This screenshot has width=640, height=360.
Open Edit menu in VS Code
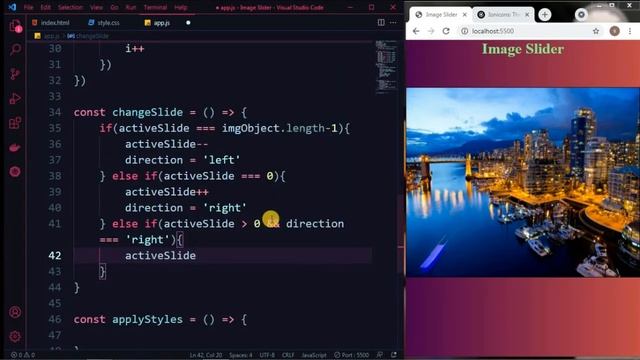point(46,7)
